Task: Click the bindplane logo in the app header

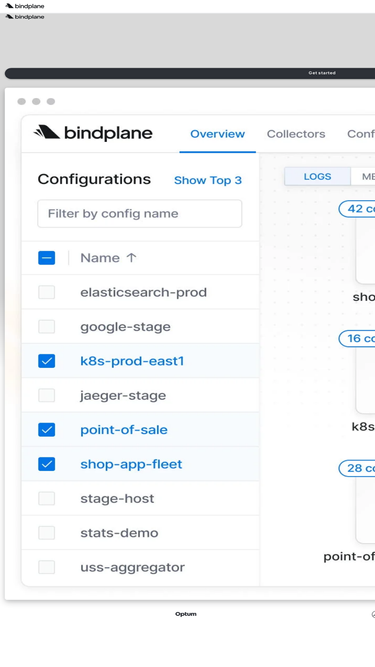Action: (93, 133)
